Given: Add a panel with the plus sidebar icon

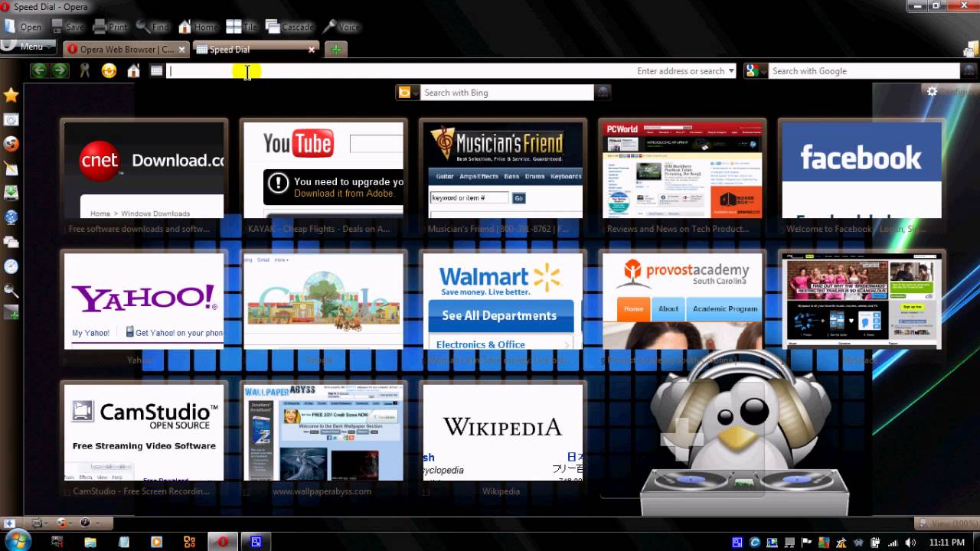Looking at the screenshot, I should 11,313.
